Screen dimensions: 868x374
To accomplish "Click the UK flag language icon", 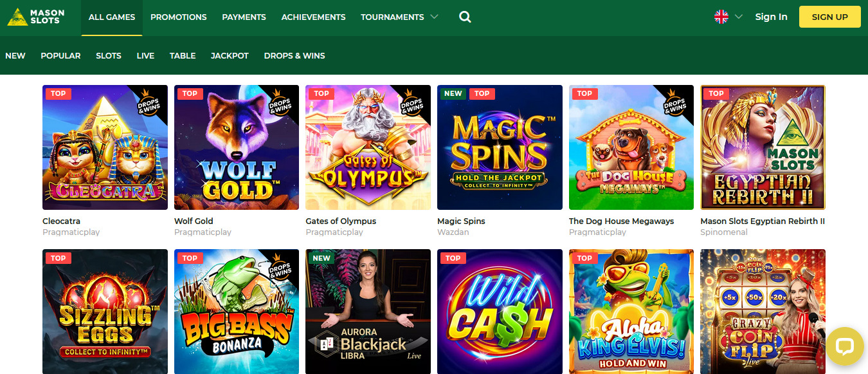I will pos(721,17).
